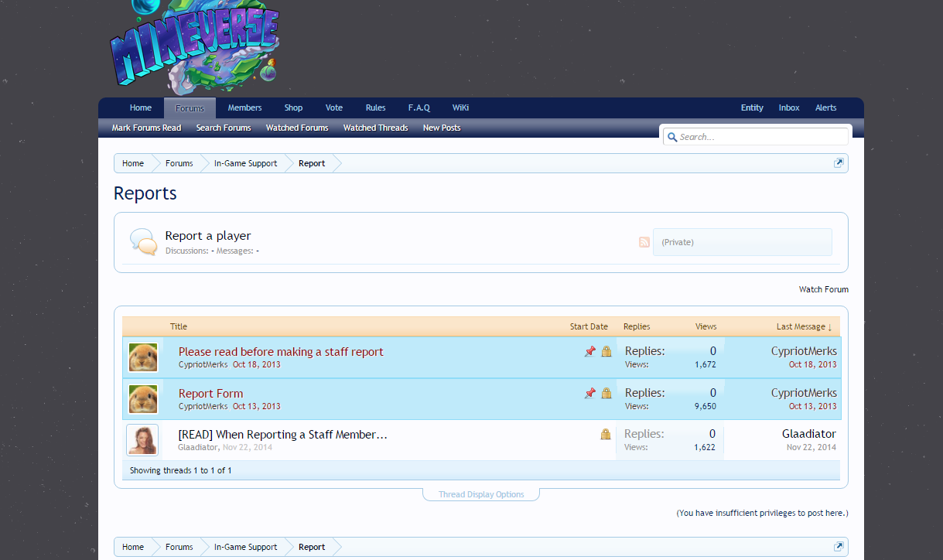943x560 pixels.
Task: Click lock icon on Glaadiator's thread
Action: pyautogui.click(x=606, y=434)
